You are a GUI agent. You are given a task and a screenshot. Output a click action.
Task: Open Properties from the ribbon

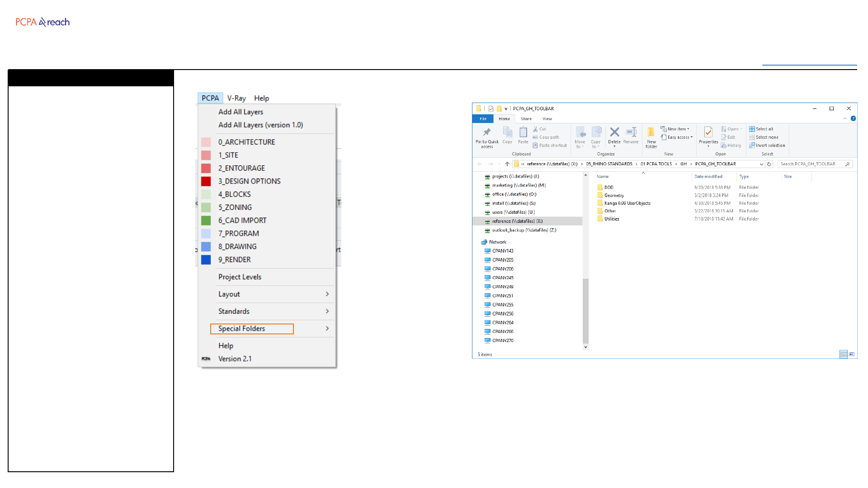point(708,132)
